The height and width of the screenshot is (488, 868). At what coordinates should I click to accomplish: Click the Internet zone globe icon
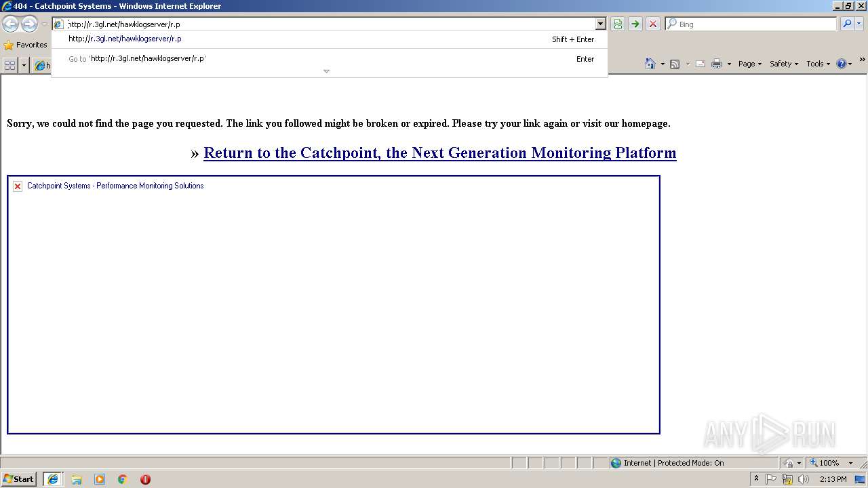click(616, 463)
